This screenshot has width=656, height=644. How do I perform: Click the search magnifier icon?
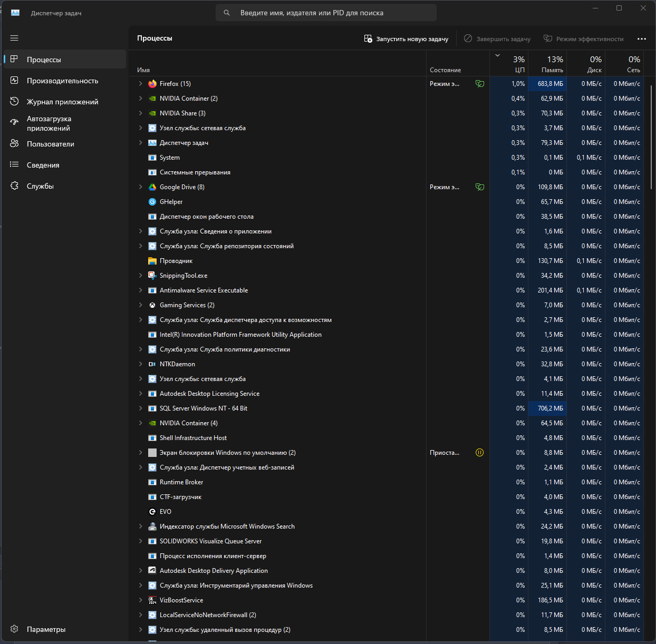point(227,13)
